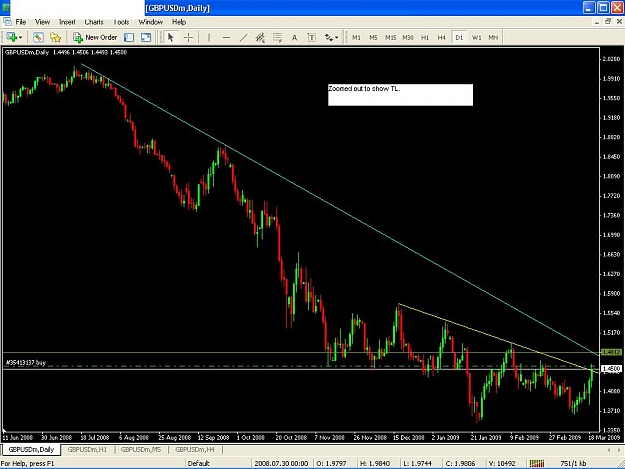Click the New Order button
The height and width of the screenshot is (469, 625).
[95, 37]
